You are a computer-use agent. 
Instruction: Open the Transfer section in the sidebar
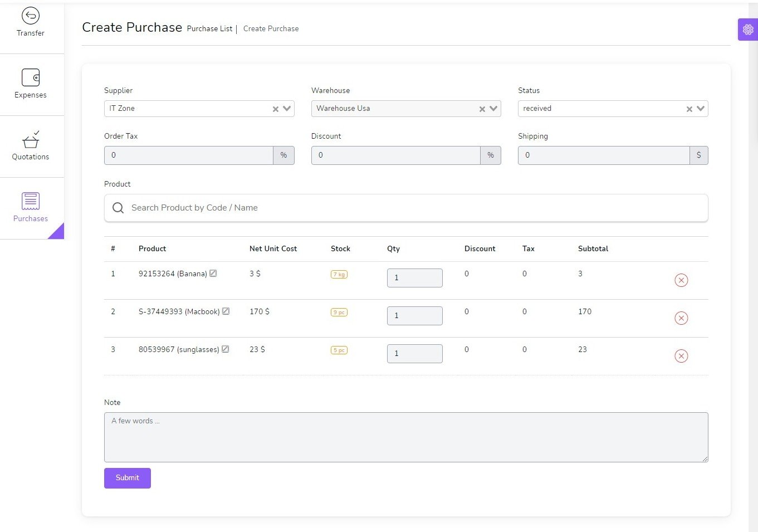31,23
